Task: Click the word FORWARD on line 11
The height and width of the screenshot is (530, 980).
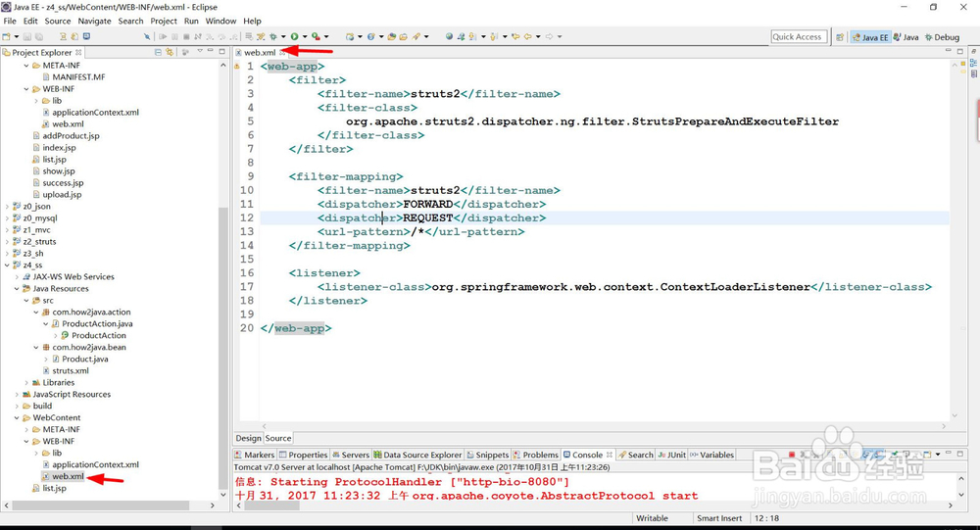Action: (x=428, y=204)
